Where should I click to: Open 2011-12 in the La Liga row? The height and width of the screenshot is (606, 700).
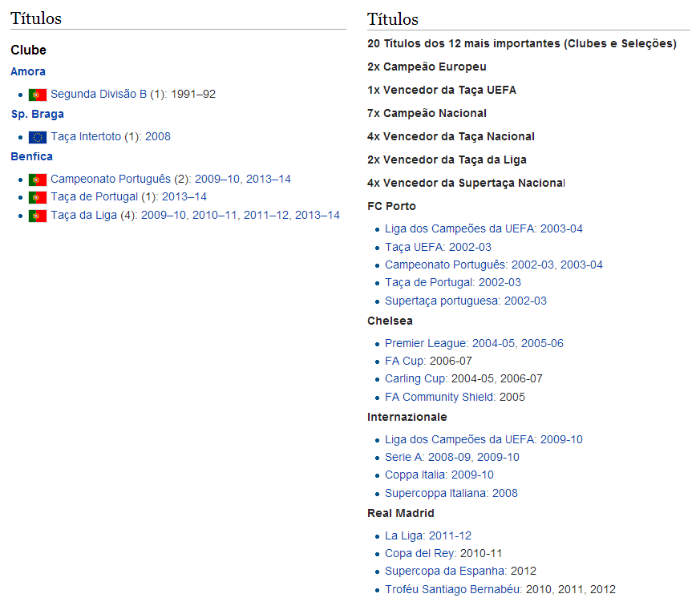450,536
